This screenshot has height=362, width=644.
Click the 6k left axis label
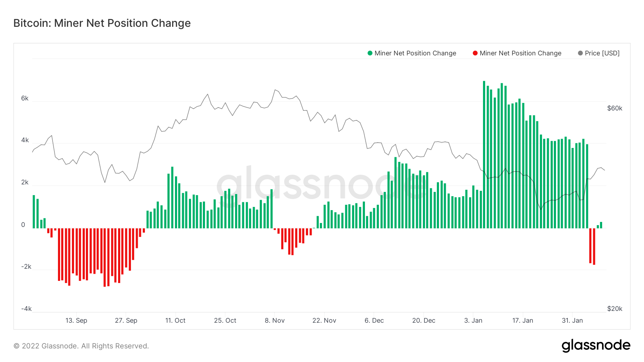click(x=25, y=98)
